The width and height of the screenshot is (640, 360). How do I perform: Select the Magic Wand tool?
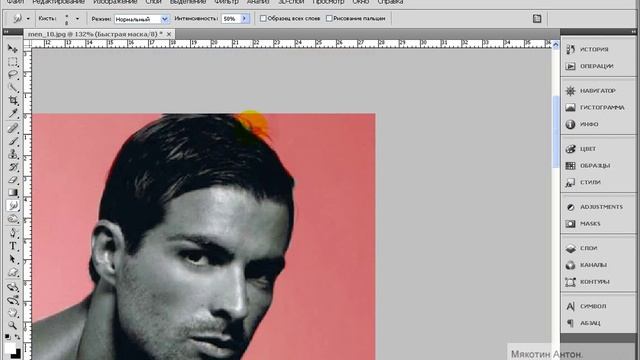coord(13,88)
